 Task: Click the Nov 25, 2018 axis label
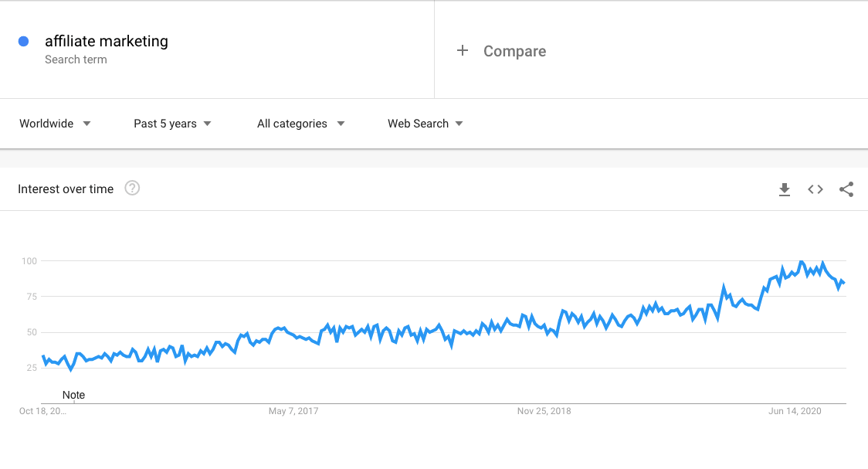[x=544, y=411]
